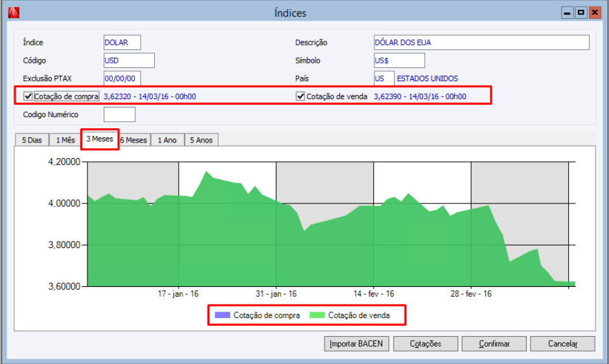Click the ESTADOS UNIDOS country name
Image resolution: width=609 pixels, height=364 pixels.
coord(427,78)
